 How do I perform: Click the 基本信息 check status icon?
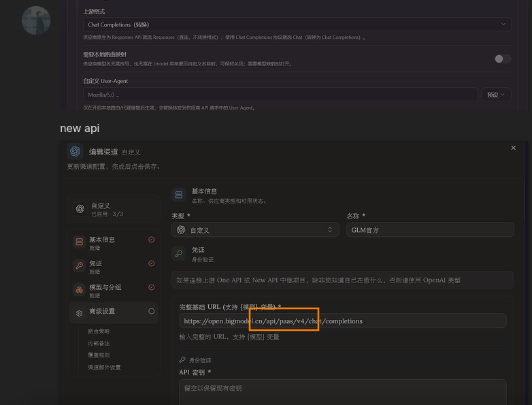[x=152, y=240]
